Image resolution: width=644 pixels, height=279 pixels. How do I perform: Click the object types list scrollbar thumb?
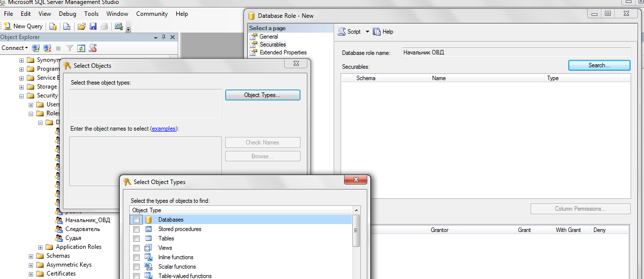coord(356,230)
